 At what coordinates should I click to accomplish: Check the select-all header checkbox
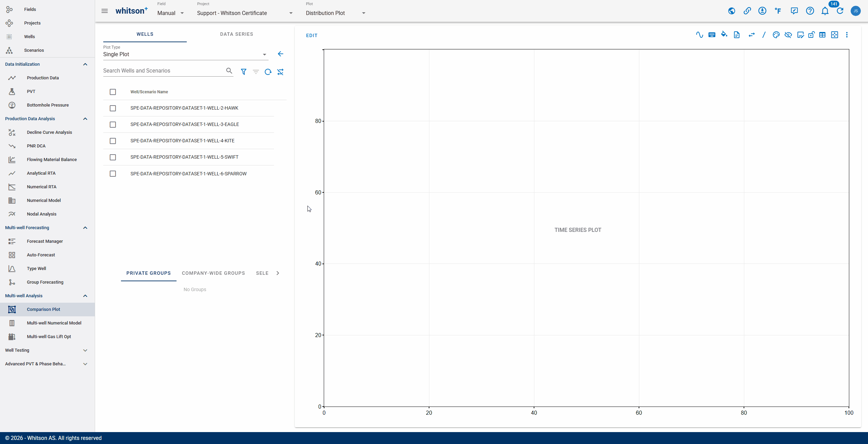(113, 92)
